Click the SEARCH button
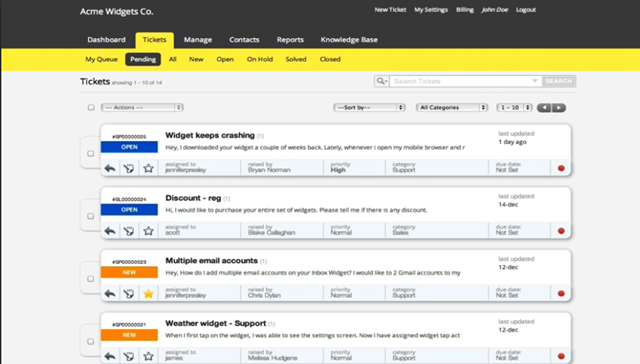Image resolution: width=640 pixels, height=364 pixels. pos(559,81)
